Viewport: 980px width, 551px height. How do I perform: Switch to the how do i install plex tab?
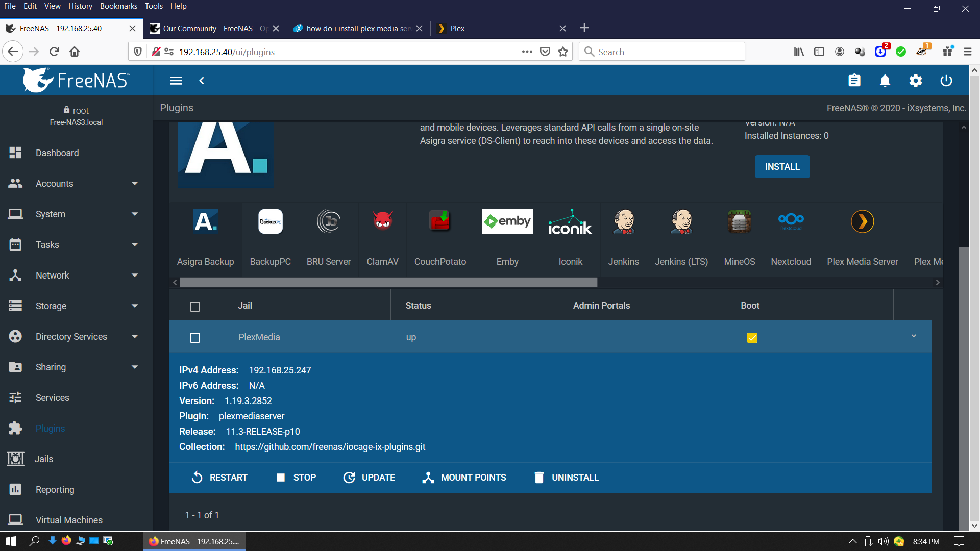[x=358, y=28]
